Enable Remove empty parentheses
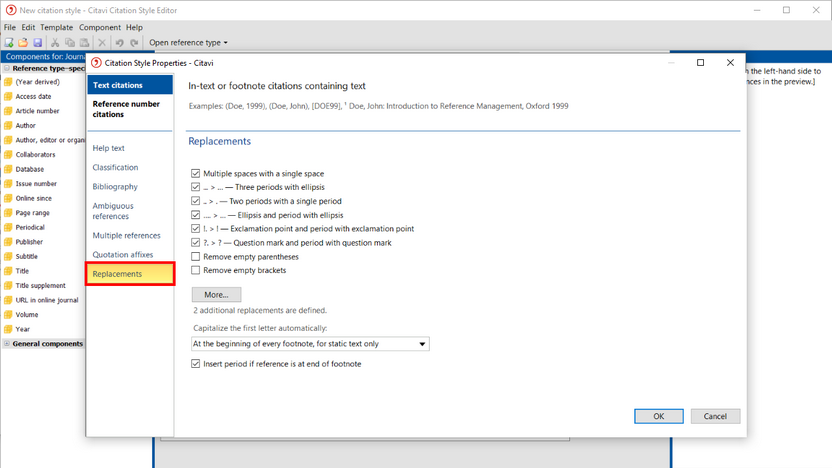This screenshot has width=832, height=468. tap(195, 257)
